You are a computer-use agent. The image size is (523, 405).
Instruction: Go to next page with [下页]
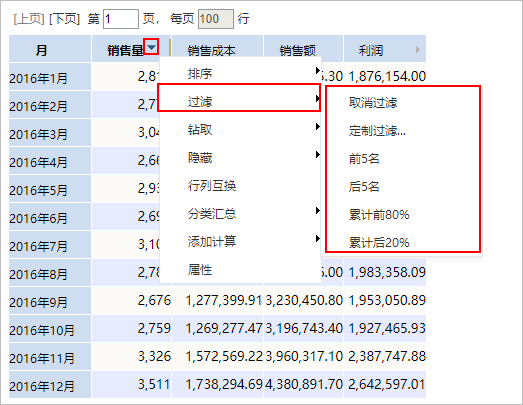click(x=65, y=19)
